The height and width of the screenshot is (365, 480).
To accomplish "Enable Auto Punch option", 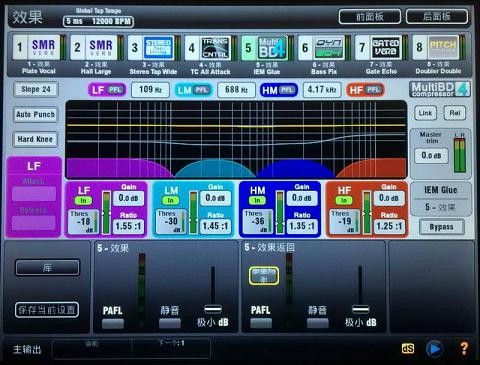I will pos(35,115).
